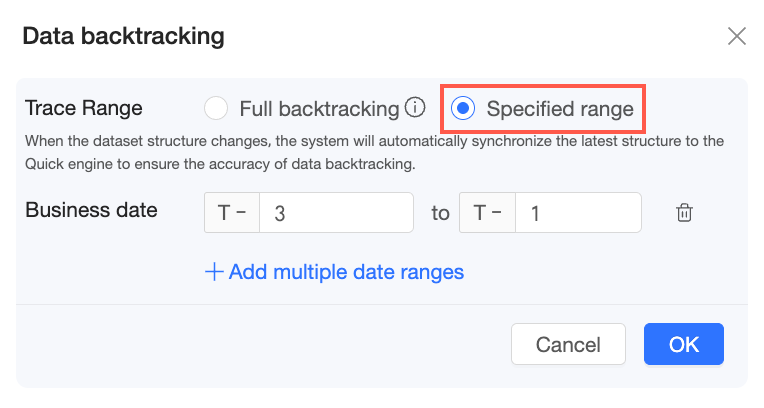The width and height of the screenshot is (764, 408).
Task: Click the plus icon before Add multiple date ranges
Action: pos(213,272)
